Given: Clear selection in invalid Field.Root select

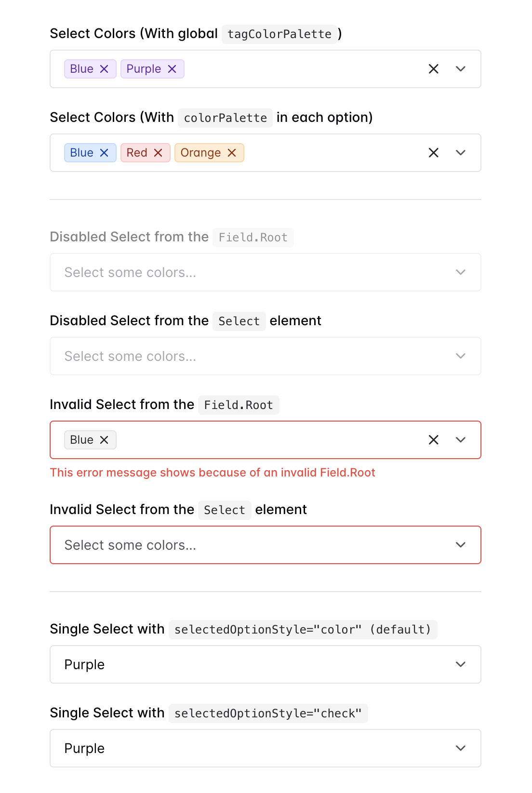Looking at the screenshot, I should tap(434, 440).
